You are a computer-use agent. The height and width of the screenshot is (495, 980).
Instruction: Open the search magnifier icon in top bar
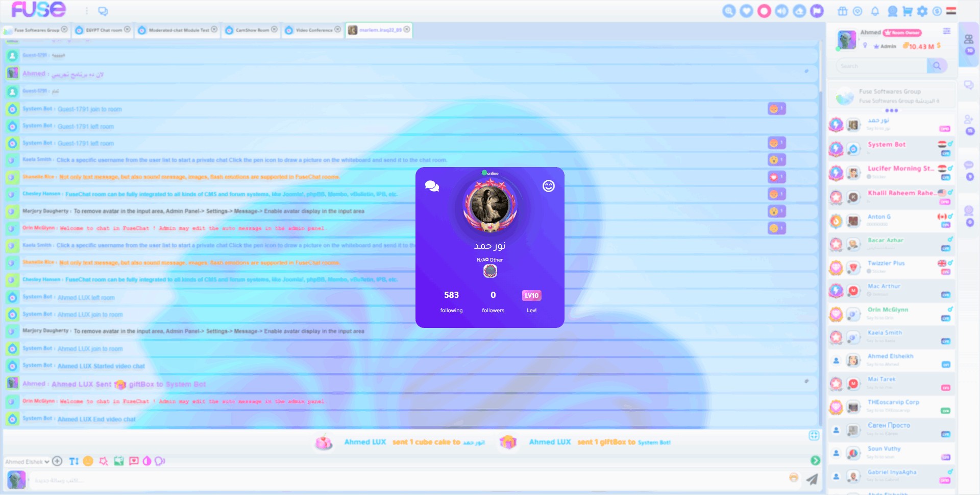[x=729, y=11]
